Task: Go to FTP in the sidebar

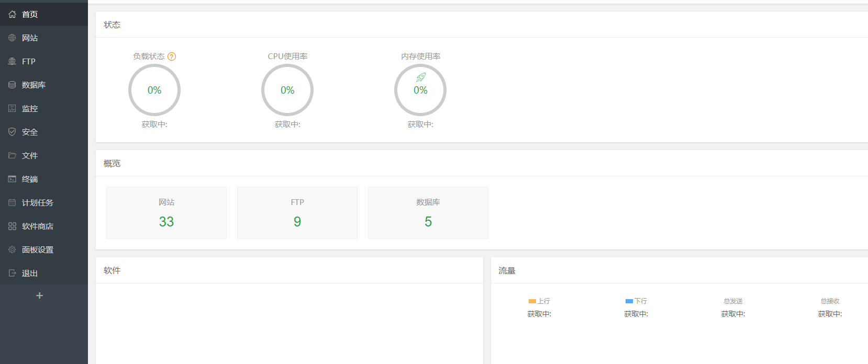Action: pyautogui.click(x=44, y=61)
